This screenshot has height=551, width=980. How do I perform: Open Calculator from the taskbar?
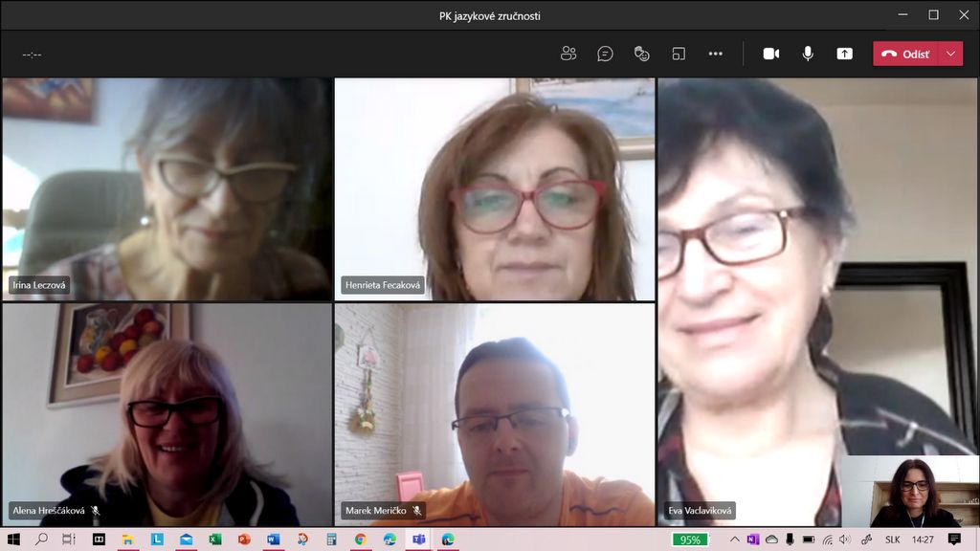(x=331, y=540)
